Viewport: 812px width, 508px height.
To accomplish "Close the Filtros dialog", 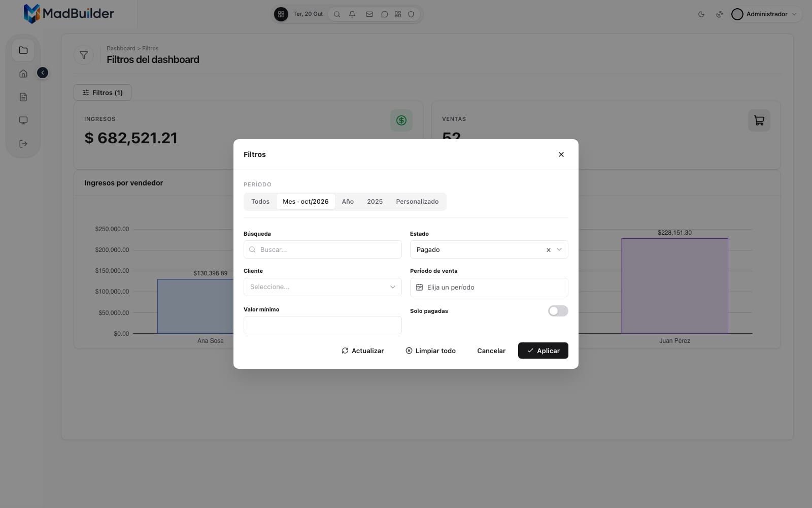I will [x=561, y=154].
